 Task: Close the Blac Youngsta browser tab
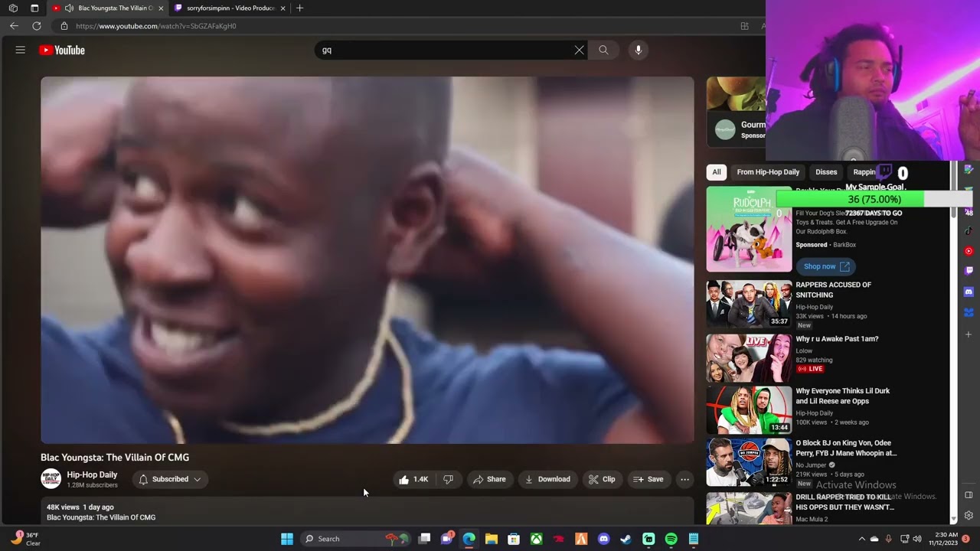tap(161, 8)
